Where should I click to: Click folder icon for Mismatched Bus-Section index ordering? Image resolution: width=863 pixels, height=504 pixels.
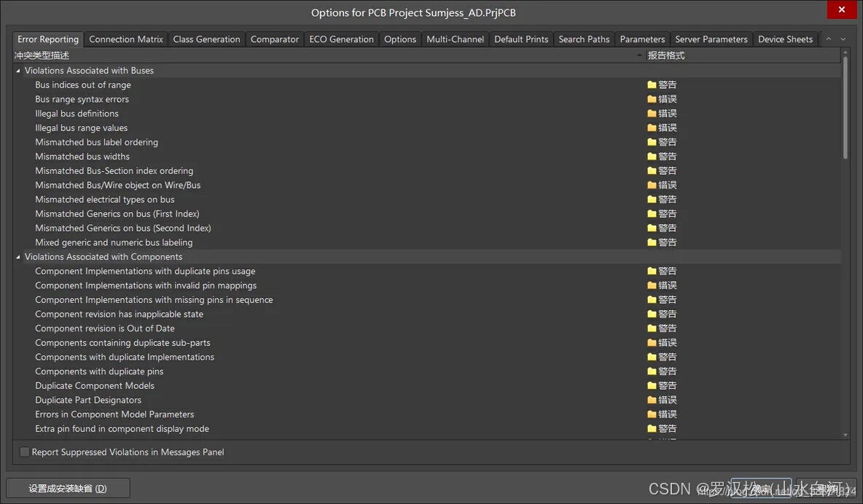(x=652, y=170)
